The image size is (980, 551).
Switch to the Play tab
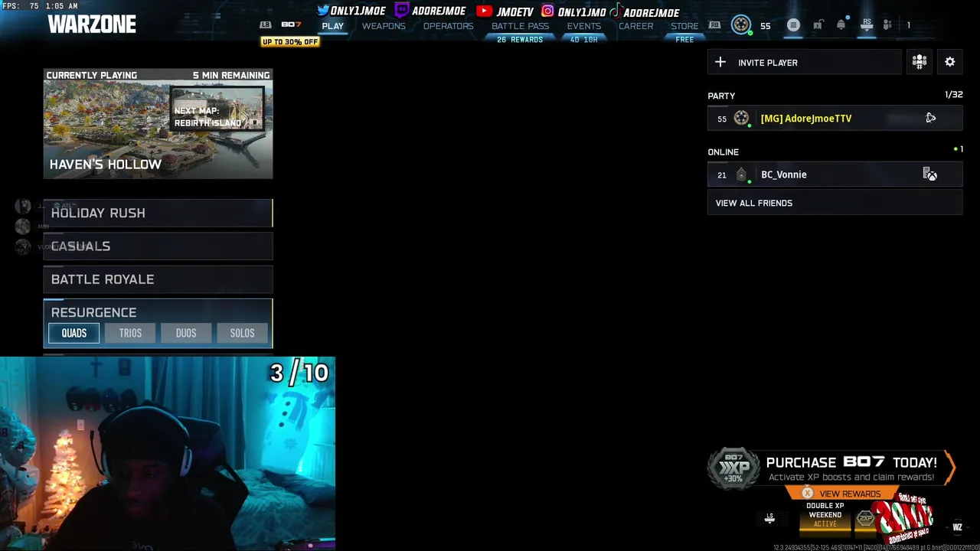(333, 26)
